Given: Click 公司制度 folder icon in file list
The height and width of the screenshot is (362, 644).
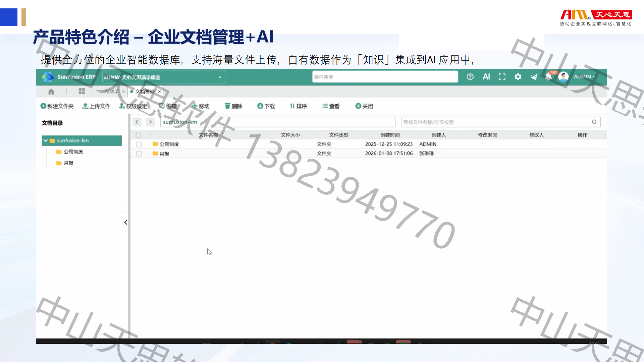Looking at the screenshot, I should [x=155, y=144].
